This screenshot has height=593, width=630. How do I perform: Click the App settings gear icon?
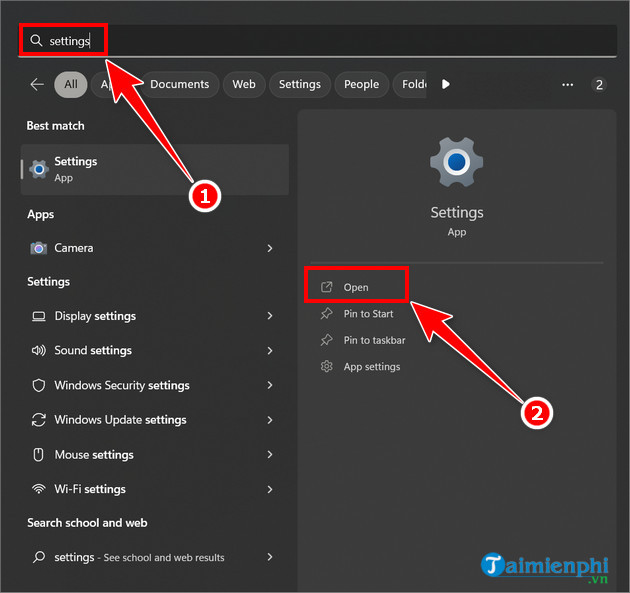tap(326, 366)
